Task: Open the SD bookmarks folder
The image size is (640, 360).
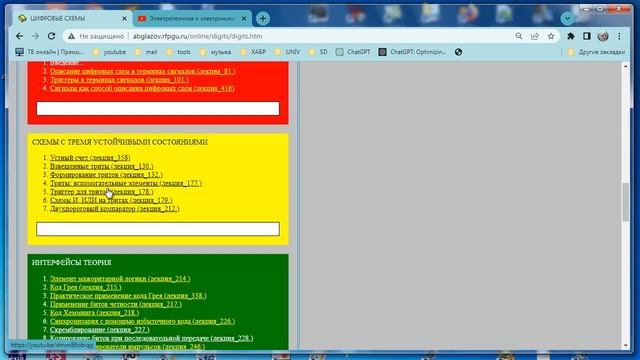Action: coord(318,52)
